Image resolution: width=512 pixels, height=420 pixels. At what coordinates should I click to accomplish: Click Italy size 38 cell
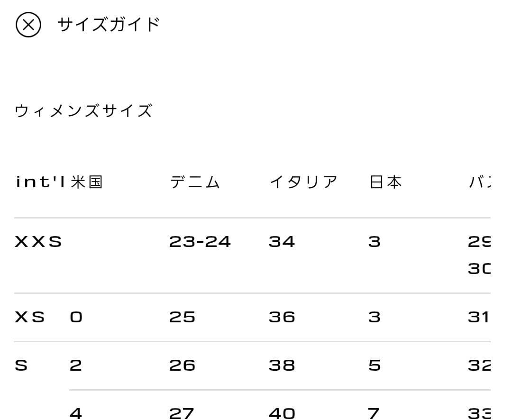click(282, 365)
